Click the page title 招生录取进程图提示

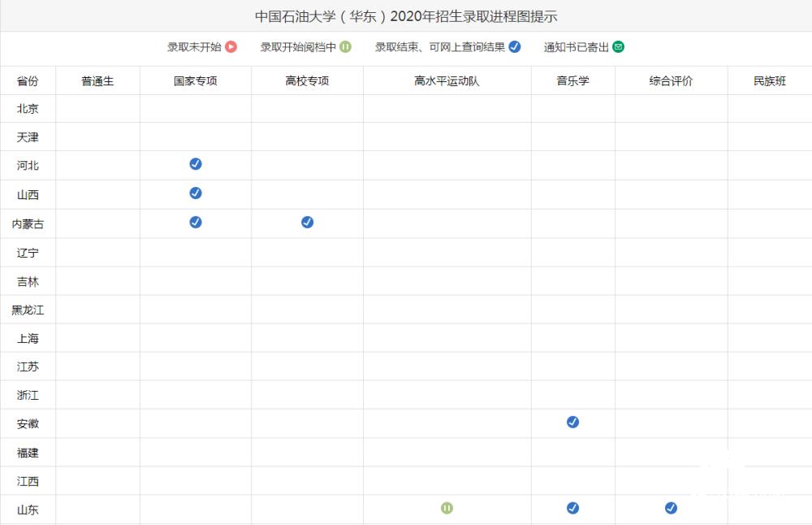click(x=406, y=16)
